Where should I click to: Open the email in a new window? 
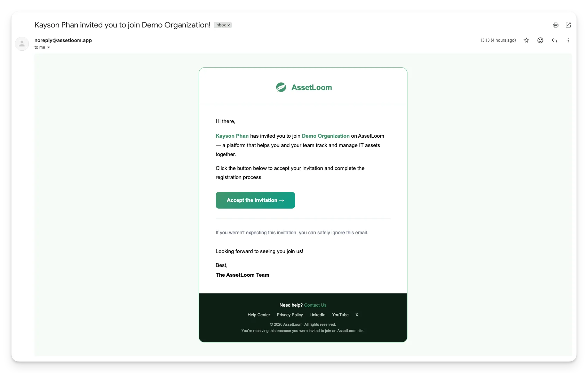[568, 25]
